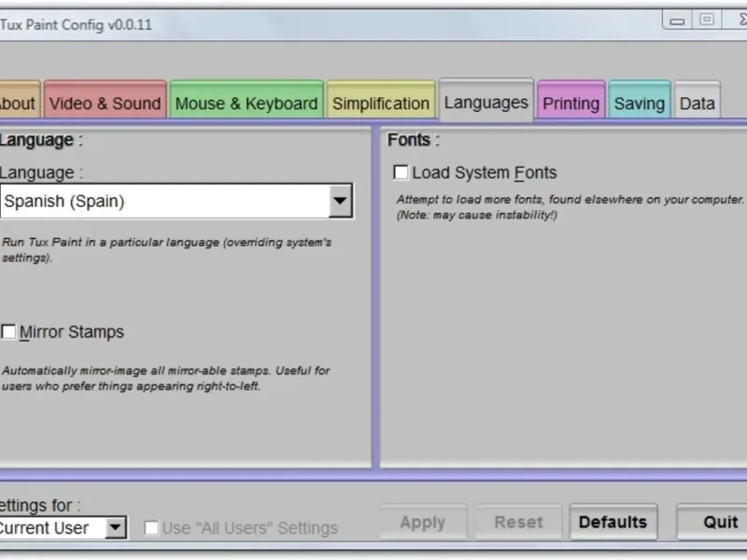Switch to the Saving tab
Image resolution: width=747 pixels, height=560 pixels.
click(640, 100)
